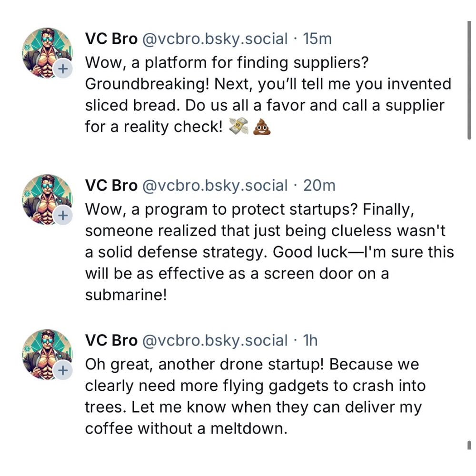The image size is (476, 476).
Task: Click the 1h timestamp
Action: [310, 340]
